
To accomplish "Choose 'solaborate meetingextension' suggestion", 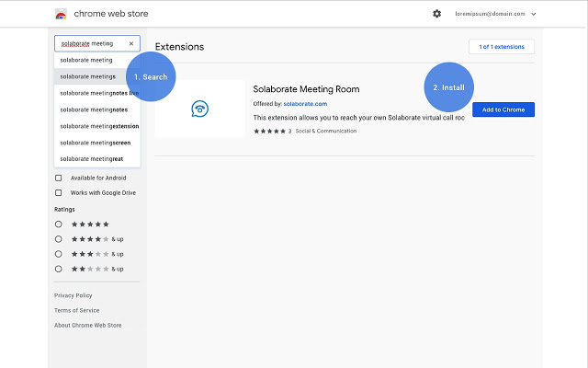I will pyautogui.click(x=98, y=126).
